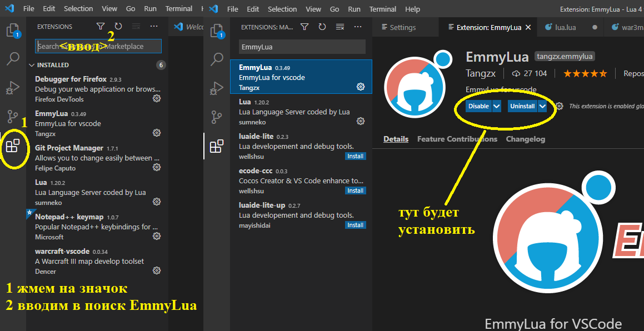The width and height of the screenshot is (644, 331).
Task: Click EmmyLua search box in right window
Action: click(302, 47)
